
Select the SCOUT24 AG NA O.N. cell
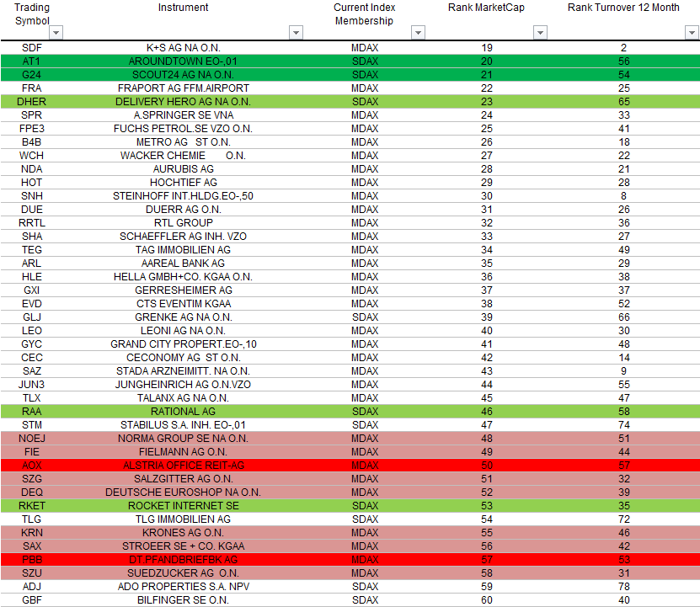pos(183,75)
